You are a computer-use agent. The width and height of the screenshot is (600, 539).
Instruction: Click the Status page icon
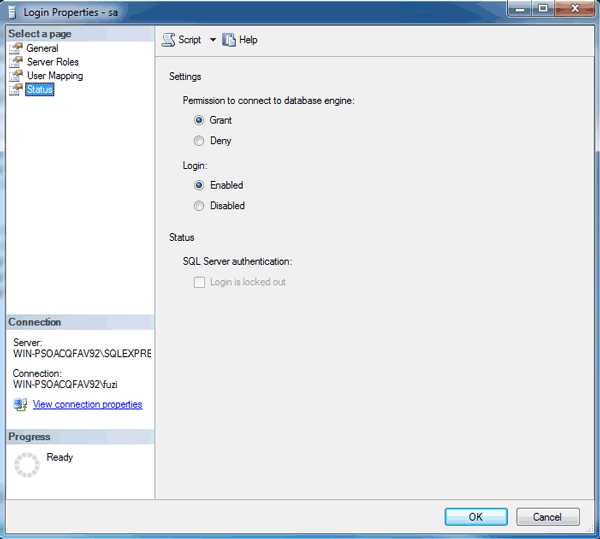(16, 90)
